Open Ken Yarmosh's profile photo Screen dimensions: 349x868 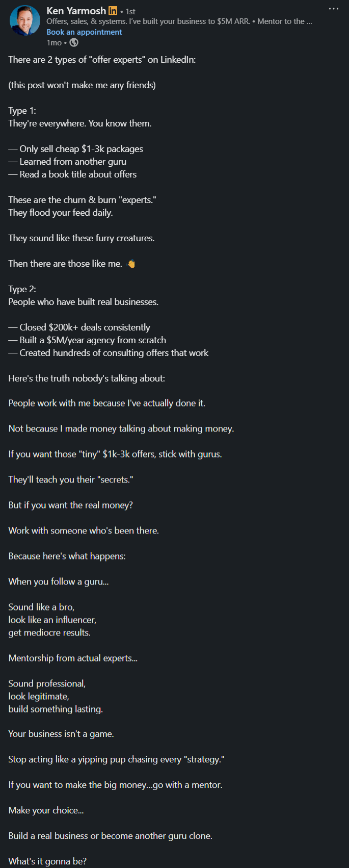pos(25,20)
